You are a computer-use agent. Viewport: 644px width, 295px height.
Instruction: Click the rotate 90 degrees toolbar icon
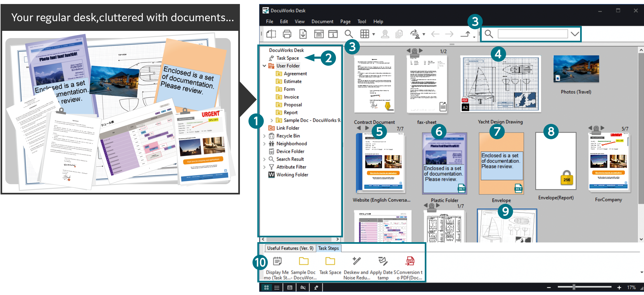pyautogui.click(x=416, y=34)
